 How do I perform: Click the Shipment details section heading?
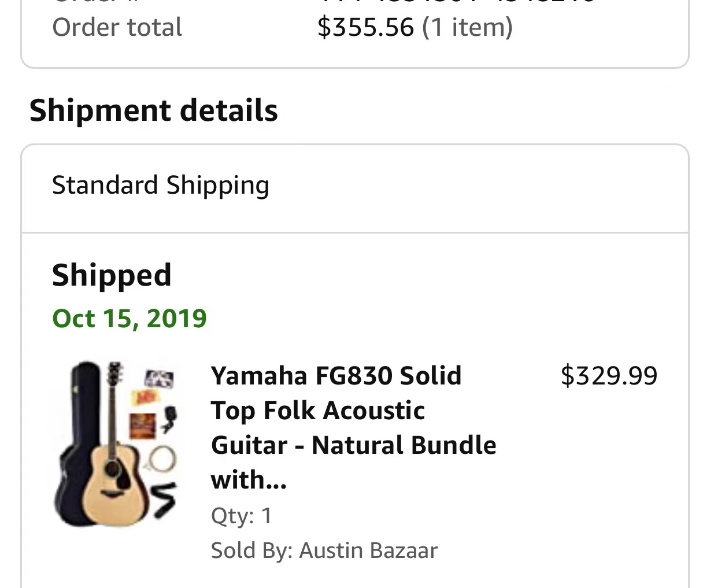pos(154,110)
